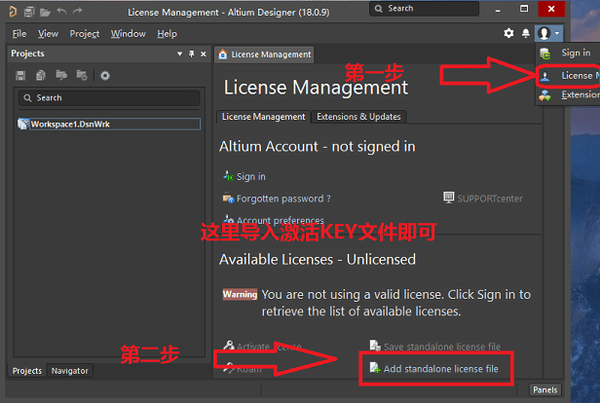Screen dimensions: 600x403
Task: Open the Window menu
Action: click(128, 34)
